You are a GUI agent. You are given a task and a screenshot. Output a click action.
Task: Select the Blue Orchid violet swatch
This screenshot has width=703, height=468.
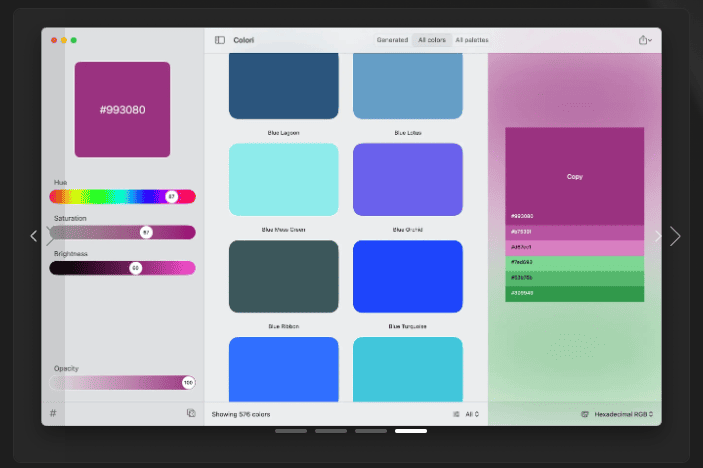point(408,180)
